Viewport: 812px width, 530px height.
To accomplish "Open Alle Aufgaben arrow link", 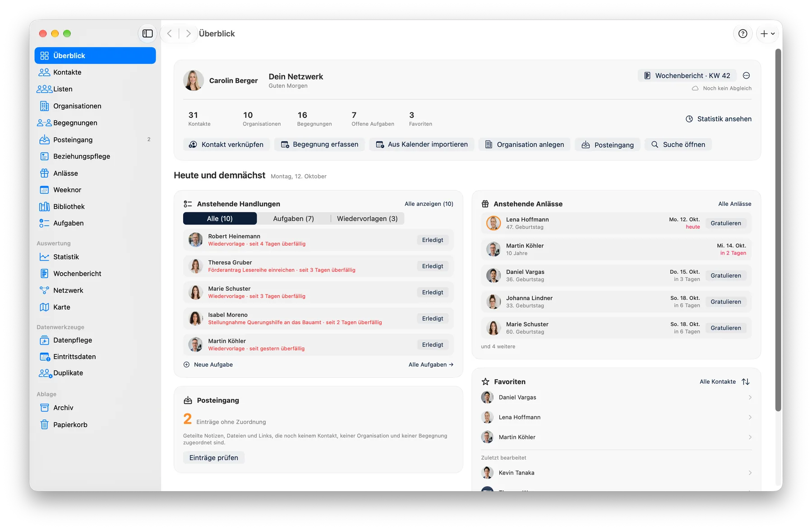I will click(x=431, y=364).
